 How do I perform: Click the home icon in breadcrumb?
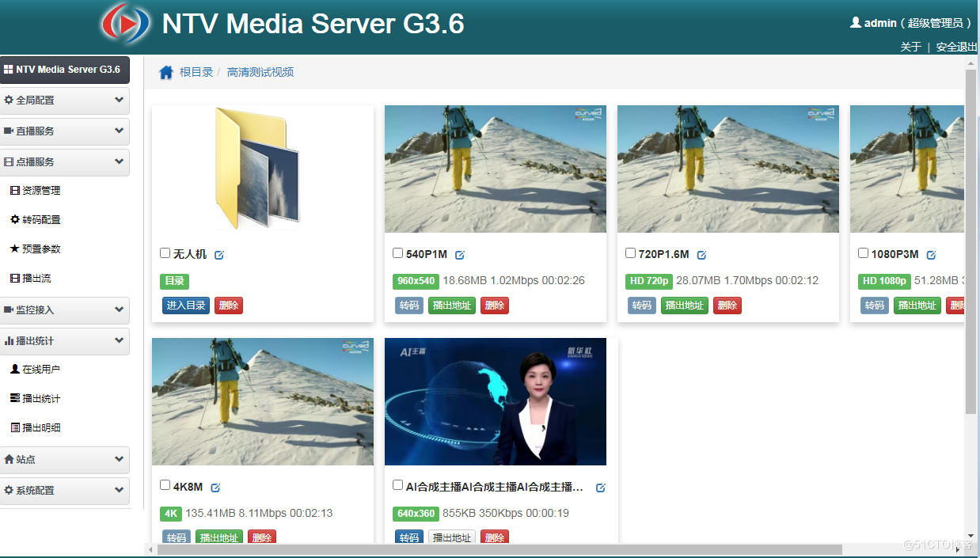pos(166,73)
